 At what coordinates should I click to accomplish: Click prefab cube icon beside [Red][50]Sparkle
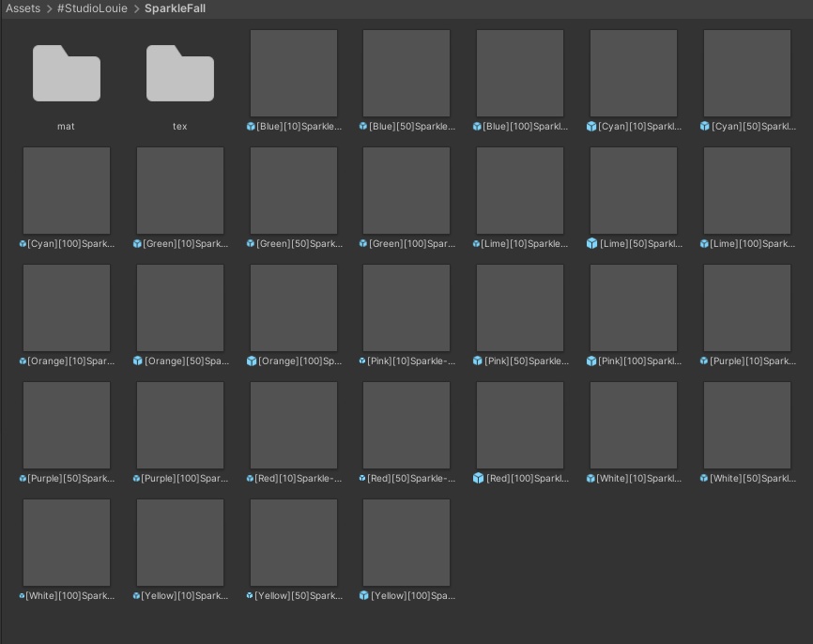(362, 479)
